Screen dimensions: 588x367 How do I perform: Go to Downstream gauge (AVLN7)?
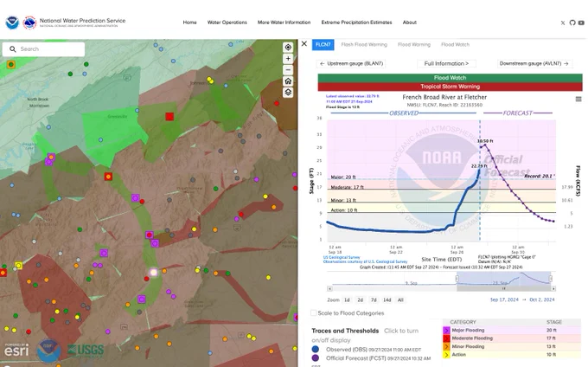pyautogui.click(x=534, y=64)
